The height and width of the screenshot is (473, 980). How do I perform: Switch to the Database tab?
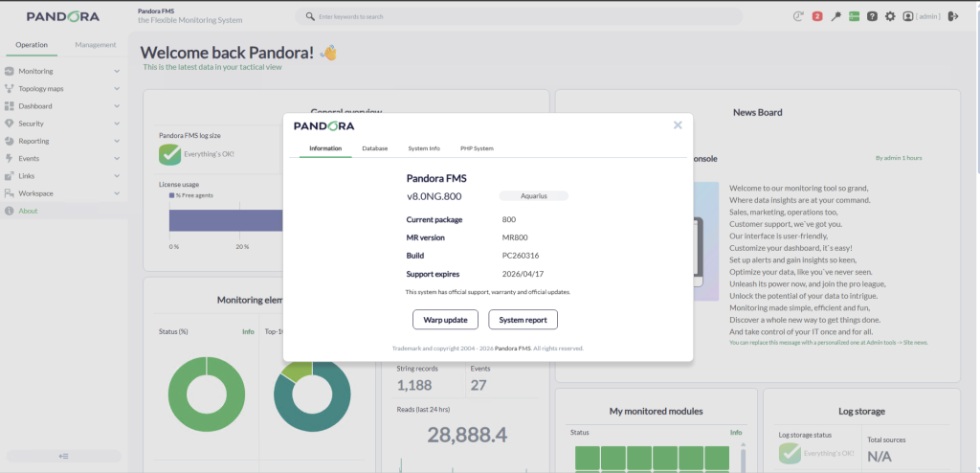[x=374, y=148]
